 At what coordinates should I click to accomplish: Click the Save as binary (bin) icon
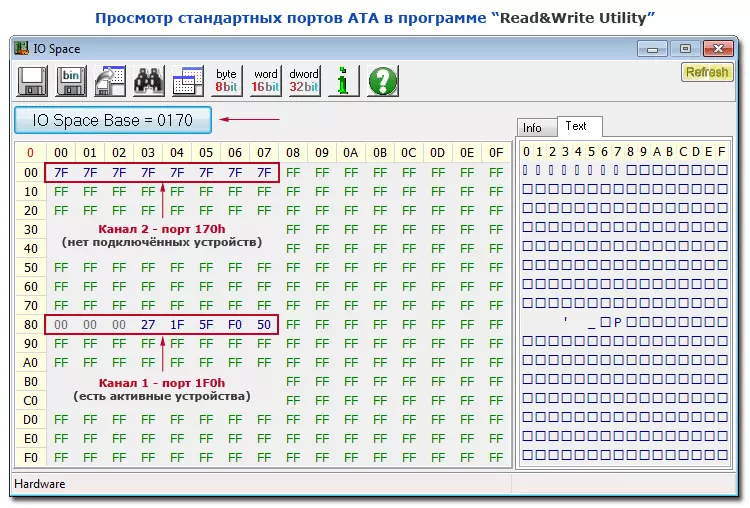(x=71, y=80)
